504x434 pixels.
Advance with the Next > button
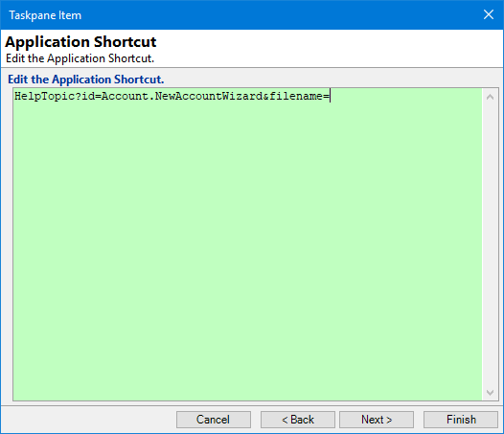coord(377,420)
